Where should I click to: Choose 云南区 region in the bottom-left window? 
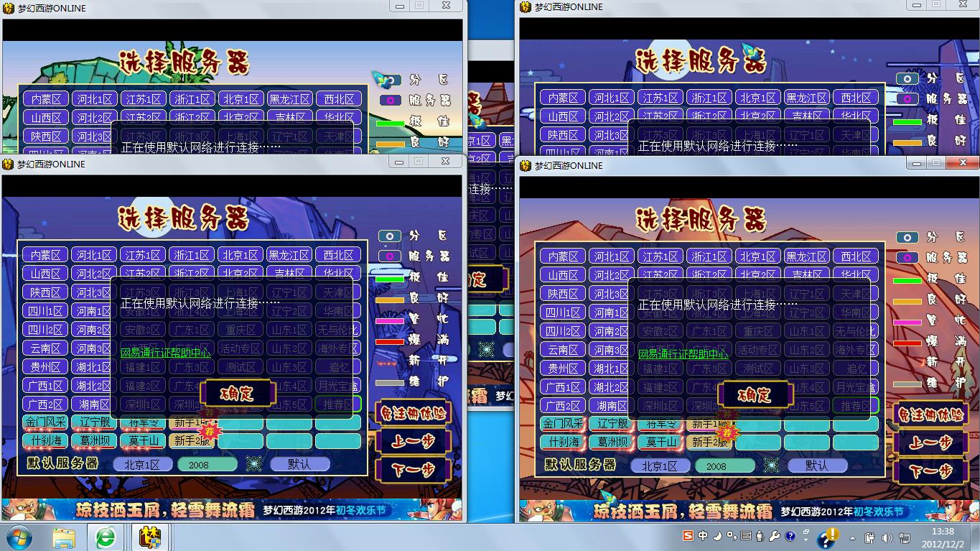[45, 348]
